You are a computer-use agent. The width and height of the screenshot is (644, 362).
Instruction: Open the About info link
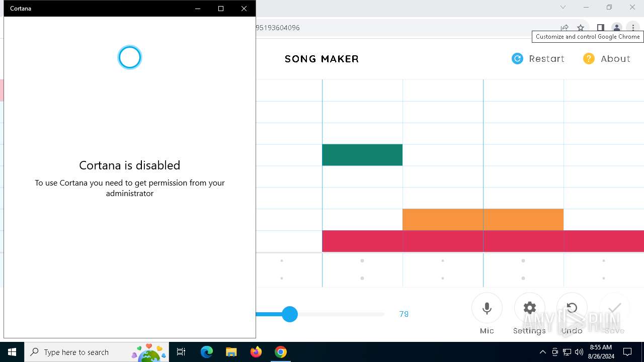(x=606, y=59)
